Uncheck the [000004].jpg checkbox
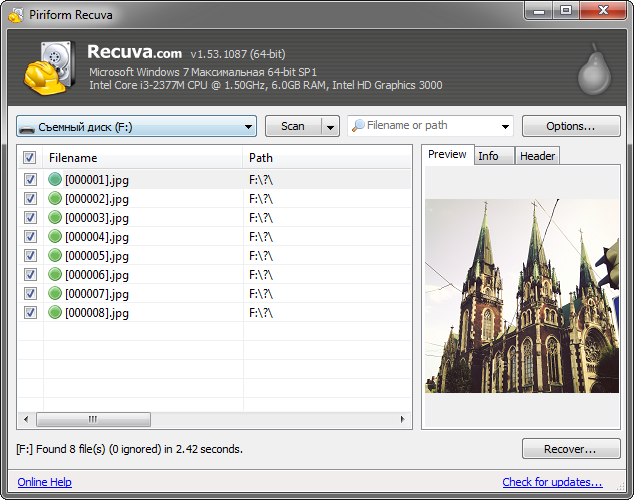The image size is (634, 500). pyautogui.click(x=30, y=236)
